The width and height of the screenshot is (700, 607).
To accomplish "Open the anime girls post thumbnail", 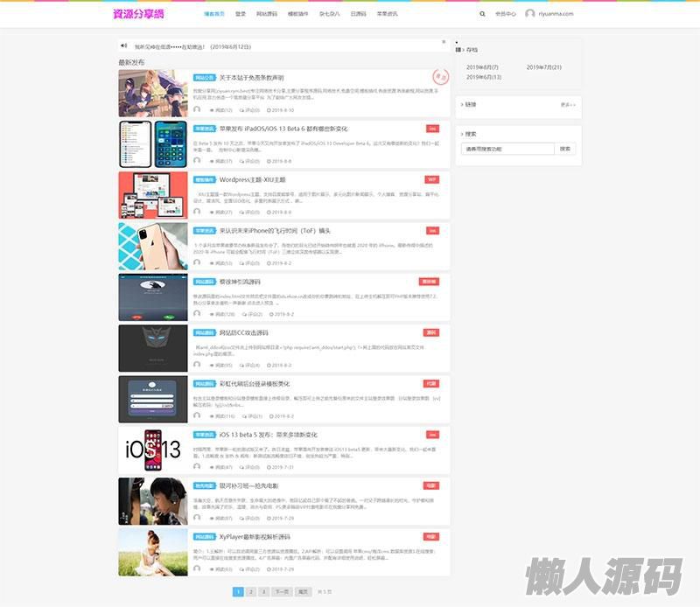I will pos(153,94).
